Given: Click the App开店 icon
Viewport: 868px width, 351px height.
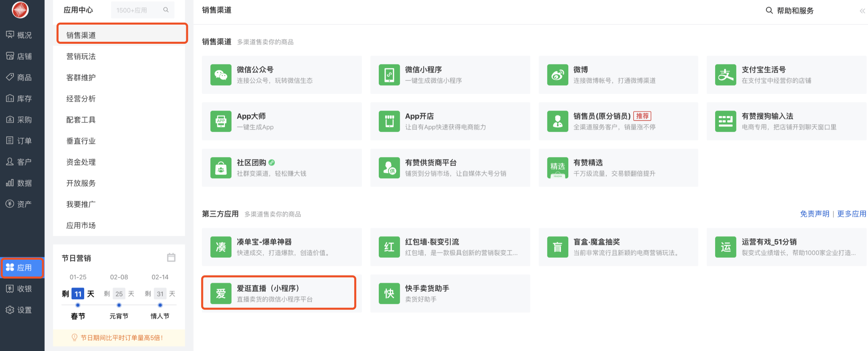Looking at the screenshot, I should 389,121.
